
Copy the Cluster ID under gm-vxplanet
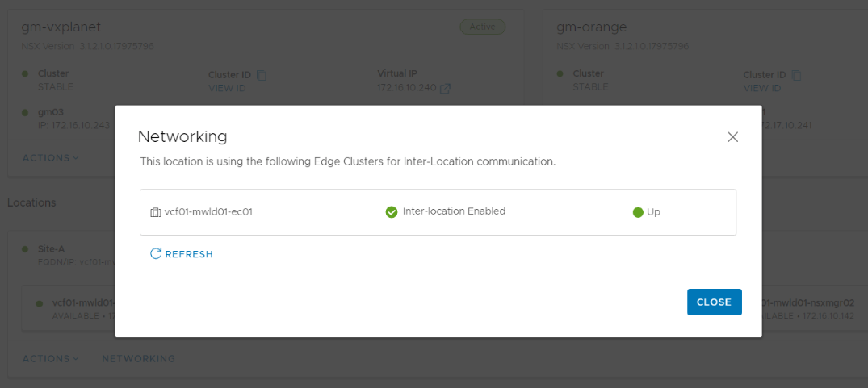click(x=262, y=75)
